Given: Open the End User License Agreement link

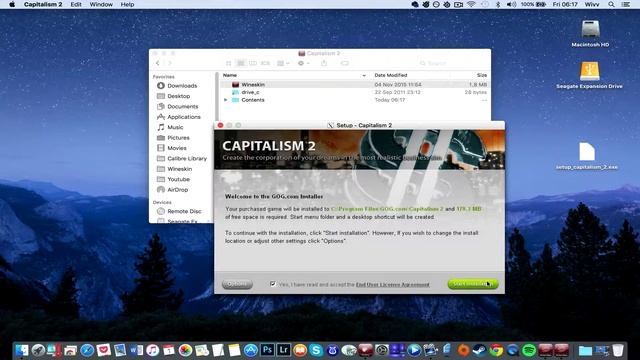Looking at the screenshot, I should click(393, 284).
